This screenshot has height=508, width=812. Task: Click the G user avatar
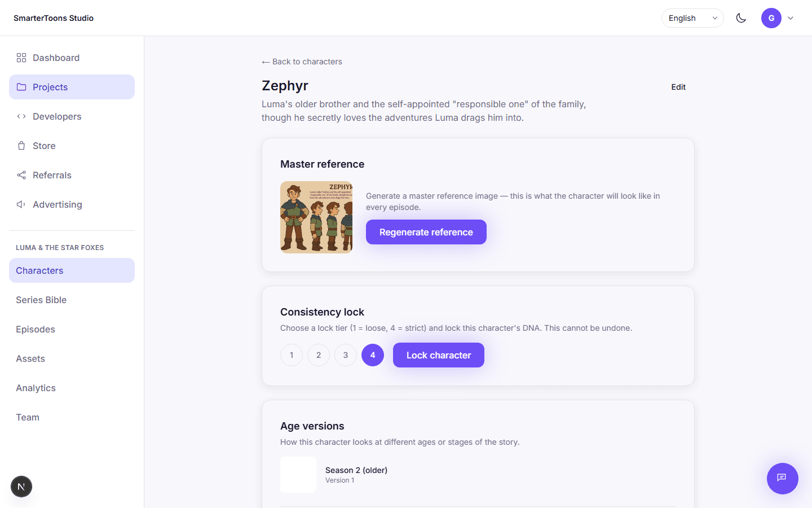point(771,18)
